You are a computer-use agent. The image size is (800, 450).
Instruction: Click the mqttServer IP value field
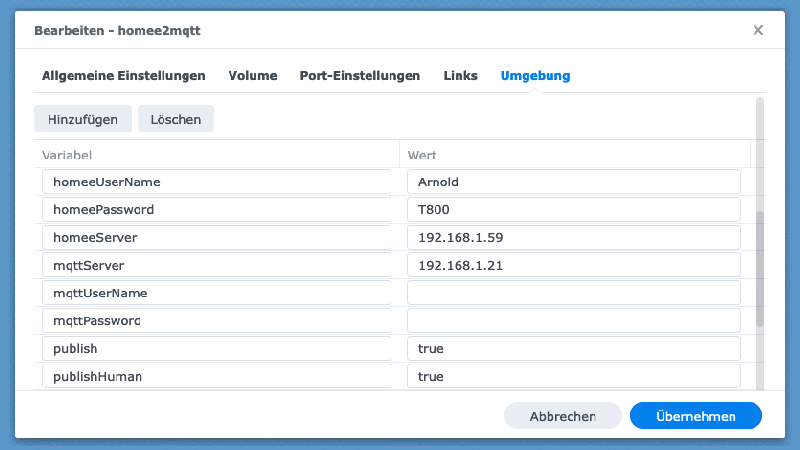pos(573,266)
